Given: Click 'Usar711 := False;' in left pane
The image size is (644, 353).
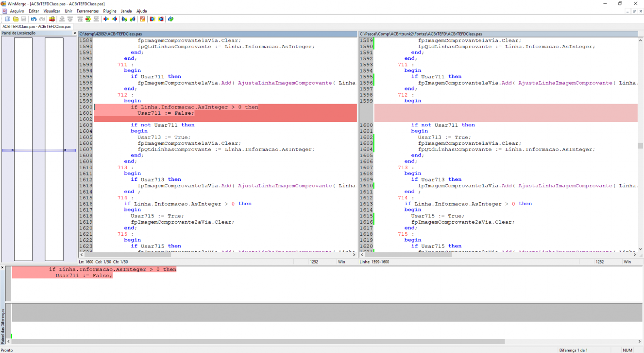Looking at the screenshot, I should 166,113.
